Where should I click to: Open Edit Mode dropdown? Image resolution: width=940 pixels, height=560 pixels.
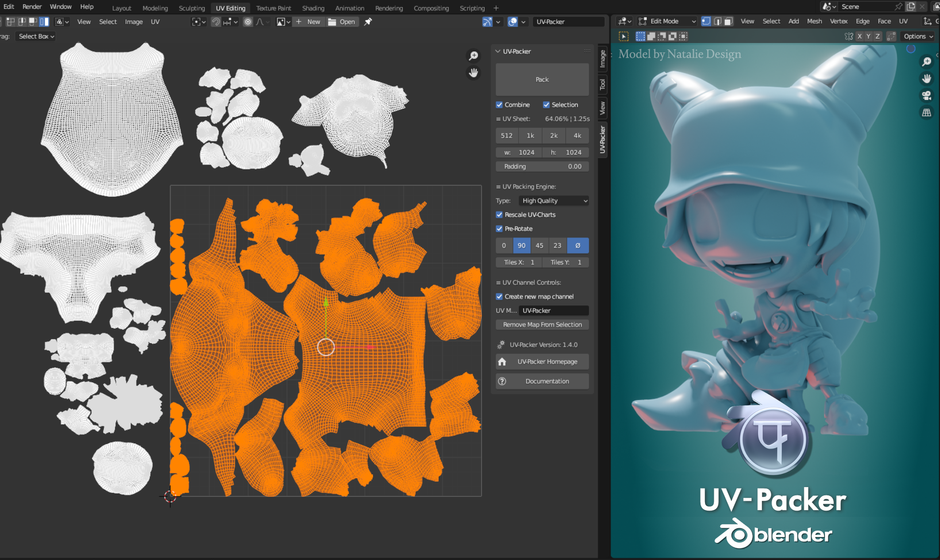[667, 21]
